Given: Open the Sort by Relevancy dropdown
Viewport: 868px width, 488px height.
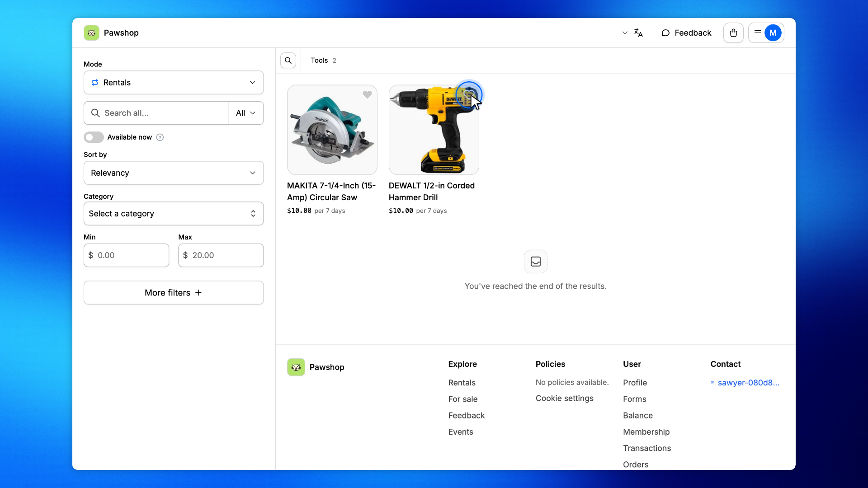Looking at the screenshot, I should (x=174, y=173).
